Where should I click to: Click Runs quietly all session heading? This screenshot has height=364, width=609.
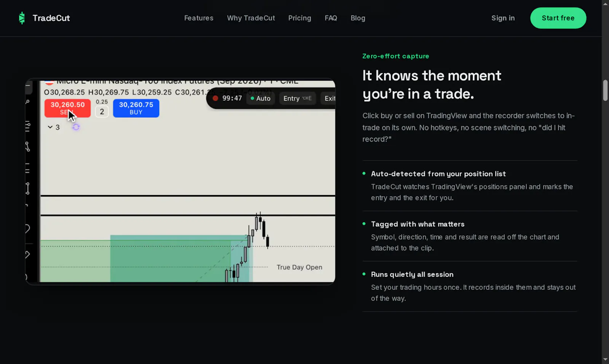(x=412, y=274)
